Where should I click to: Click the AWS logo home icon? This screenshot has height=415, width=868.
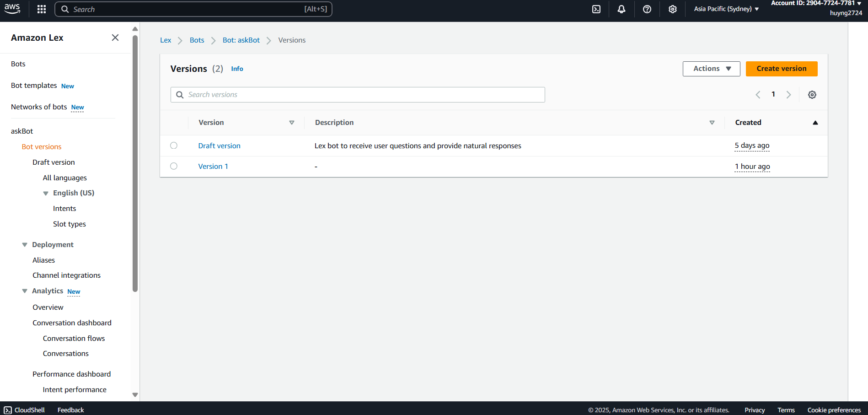click(12, 9)
